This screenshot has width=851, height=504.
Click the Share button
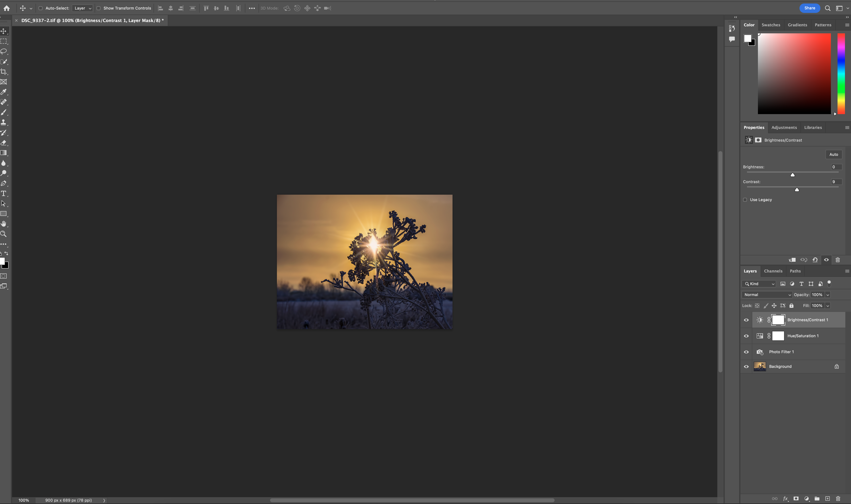coord(810,8)
